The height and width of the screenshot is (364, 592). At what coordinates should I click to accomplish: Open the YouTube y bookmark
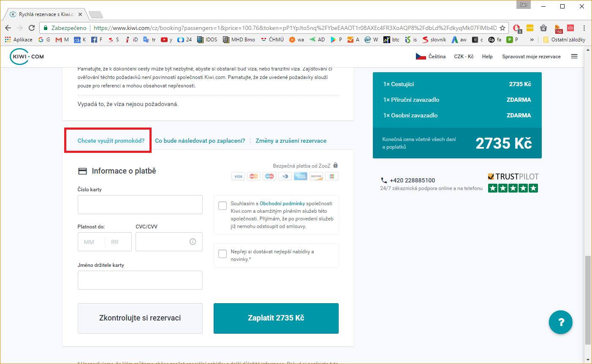tap(166, 39)
